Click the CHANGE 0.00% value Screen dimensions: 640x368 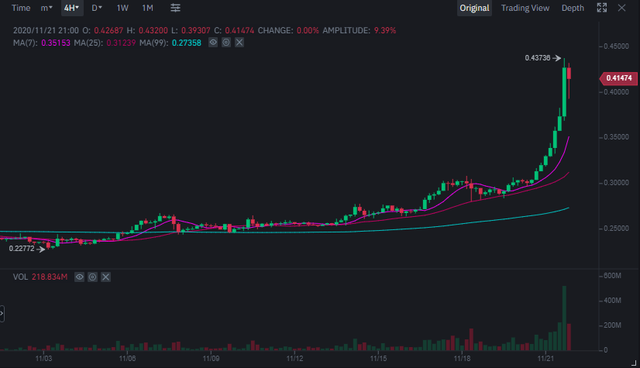point(308,31)
